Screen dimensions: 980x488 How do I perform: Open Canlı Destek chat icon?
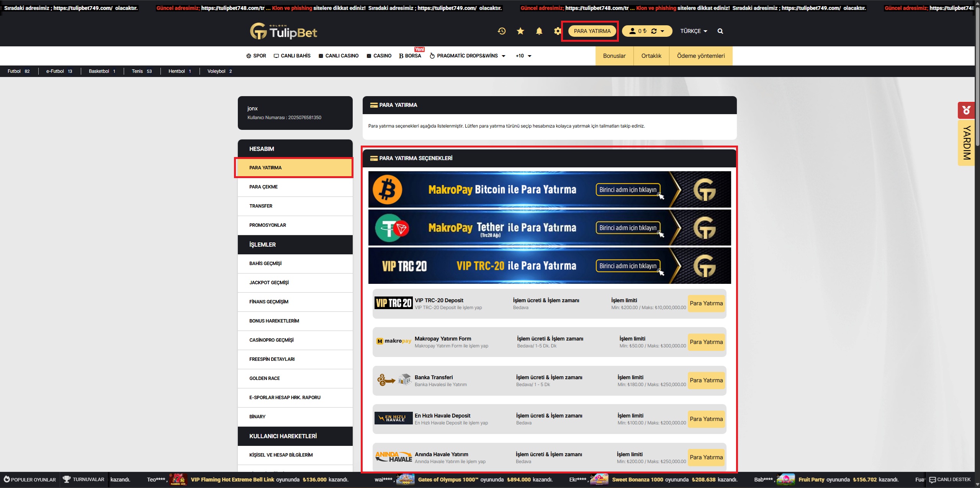[950, 480]
